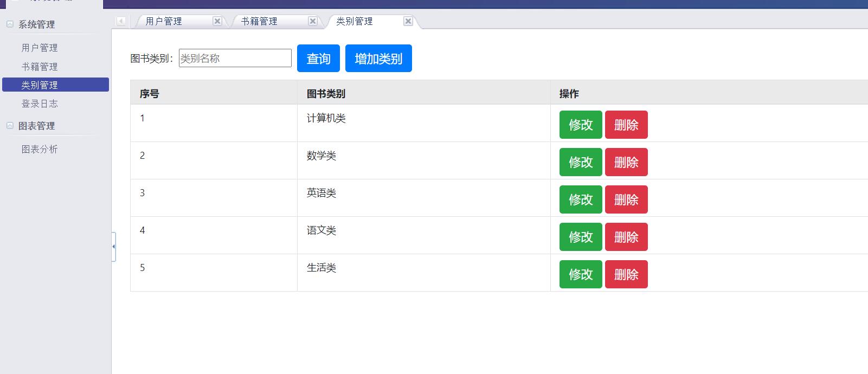Collapse the 图表管理 menu group
The width and height of the screenshot is (868, 374).
pos(10,126)
